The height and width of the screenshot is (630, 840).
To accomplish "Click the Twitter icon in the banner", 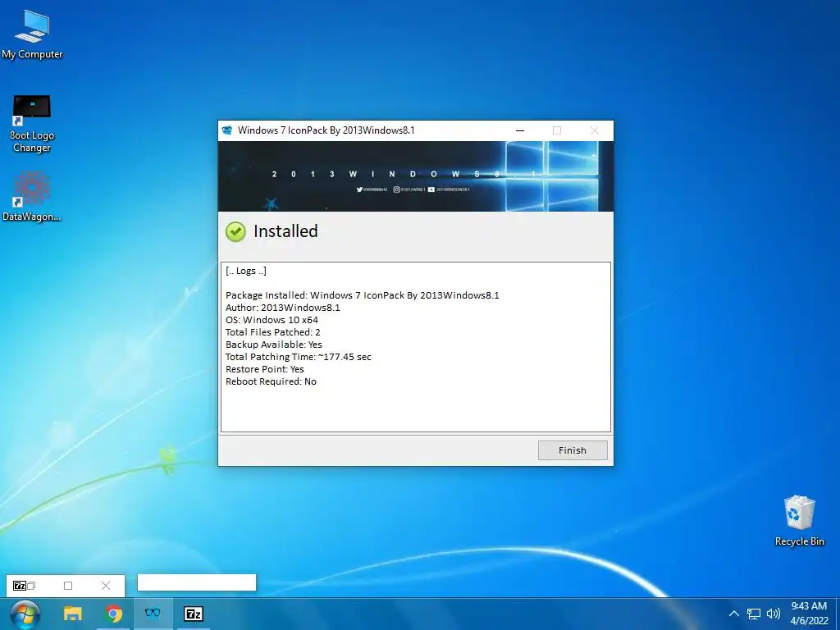I will [x=359, y=189].
